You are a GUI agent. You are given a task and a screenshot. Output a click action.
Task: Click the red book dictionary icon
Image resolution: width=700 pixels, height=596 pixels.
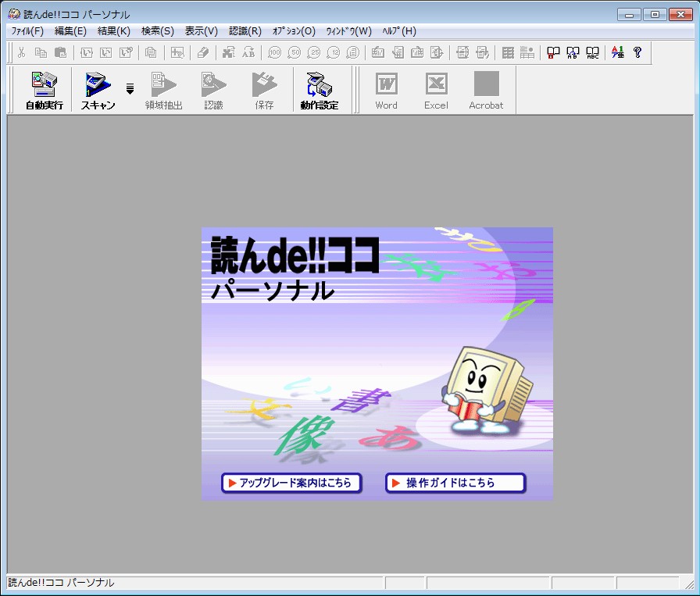tap(553, 52)
